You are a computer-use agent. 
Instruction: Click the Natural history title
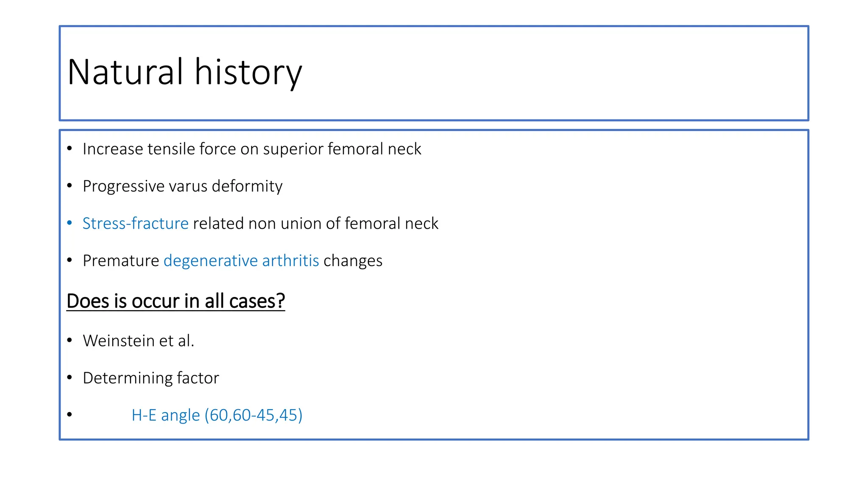point(185,72)
